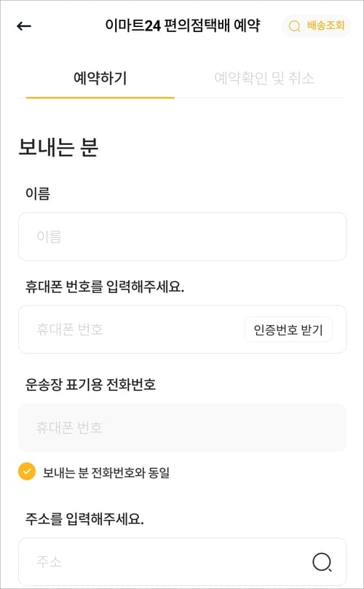The width and height of the screenshot is (364, 589).
Task: Click the greyed 운송장 표기용 전화번호 field
Action: pyautogui.click(x=183, y=427)
